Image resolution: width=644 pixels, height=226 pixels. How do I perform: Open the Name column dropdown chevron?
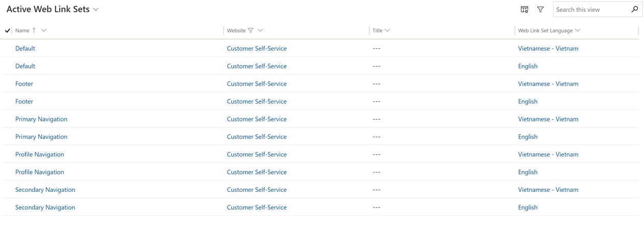[x=44, y=31]
